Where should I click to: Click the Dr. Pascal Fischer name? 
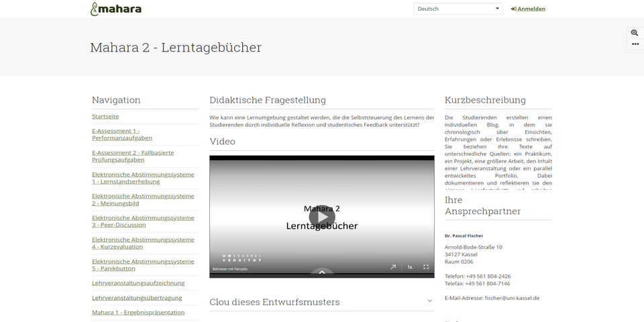(464, 235)
